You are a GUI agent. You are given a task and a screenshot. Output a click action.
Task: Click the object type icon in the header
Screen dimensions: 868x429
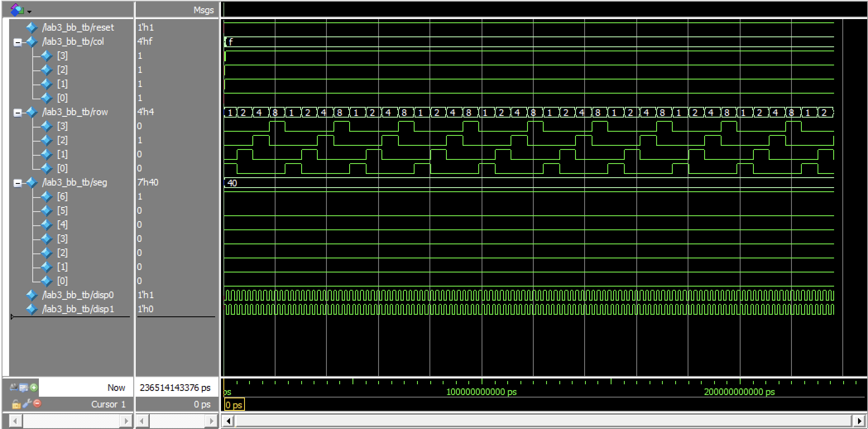[17, 10]
